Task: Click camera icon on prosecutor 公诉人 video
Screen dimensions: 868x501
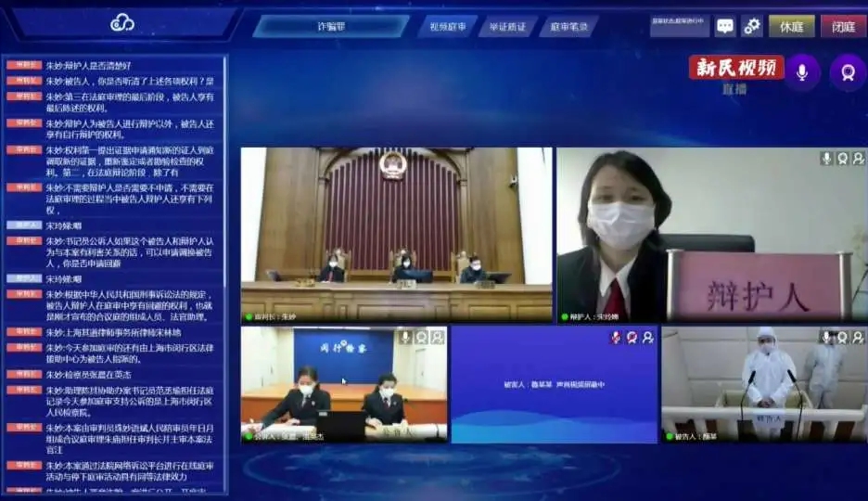Action: click(x=422, y=338)
